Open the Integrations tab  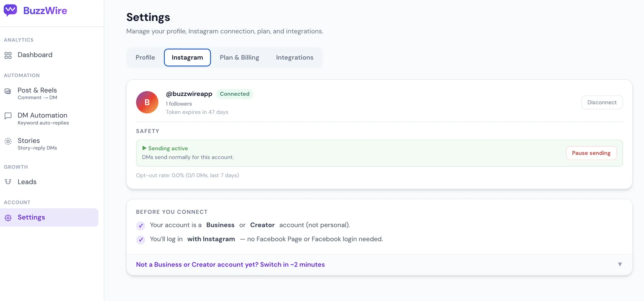[x=295, y=58]
